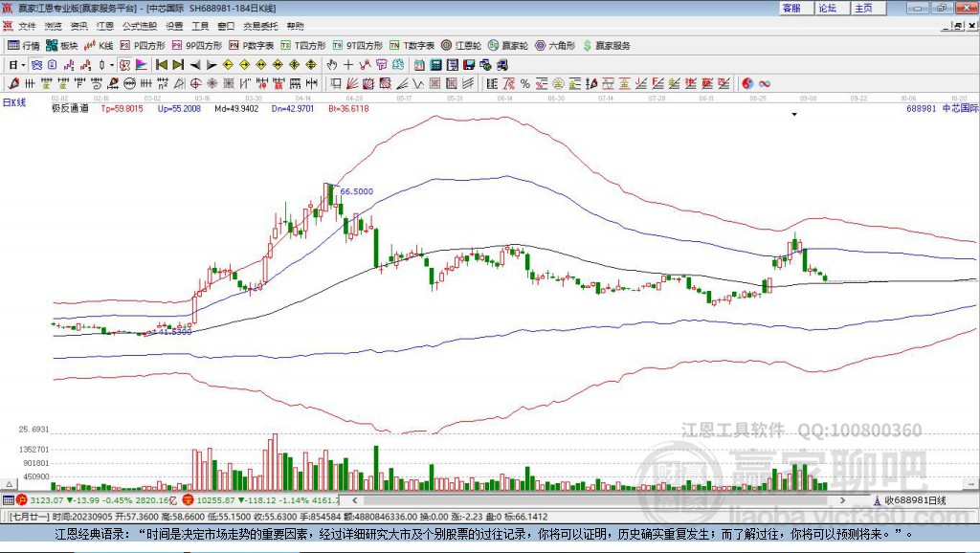
Task: Click the blue infinity symbol icon
Action: pyautogui.click(x=765, y=83)
